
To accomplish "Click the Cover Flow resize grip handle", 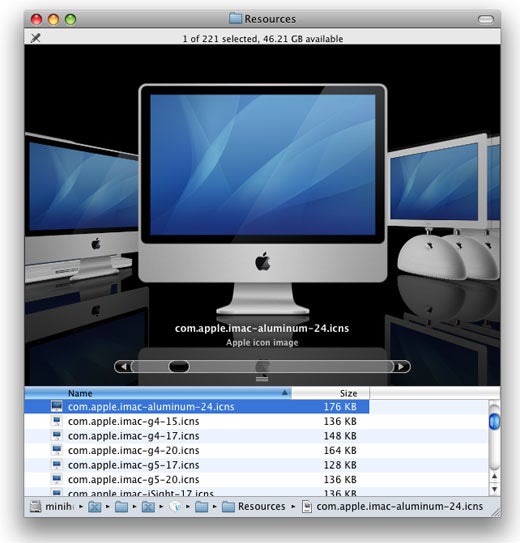I will coord(262,379).
